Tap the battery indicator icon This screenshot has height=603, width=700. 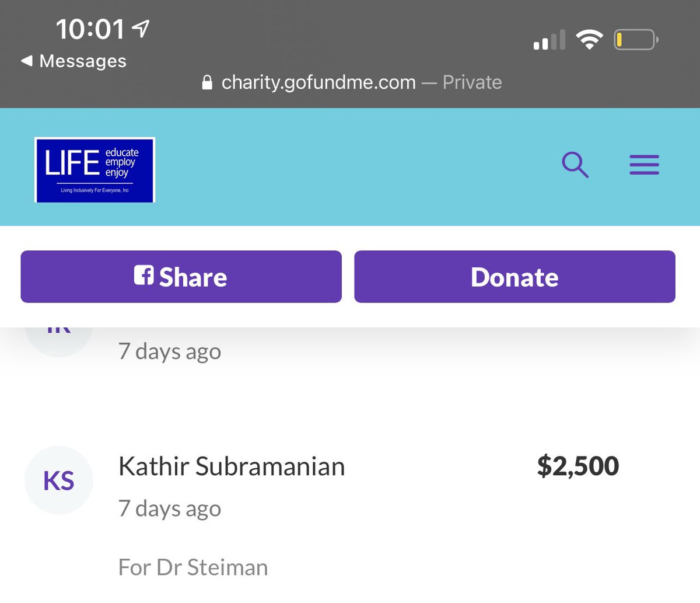(x=636, y=40)
